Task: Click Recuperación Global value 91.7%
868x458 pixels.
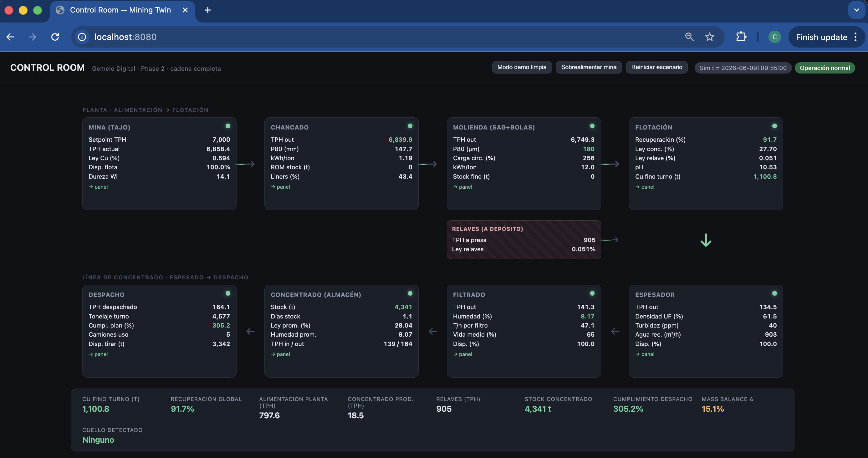Action: pyautogui.click(x=182, y=409)
